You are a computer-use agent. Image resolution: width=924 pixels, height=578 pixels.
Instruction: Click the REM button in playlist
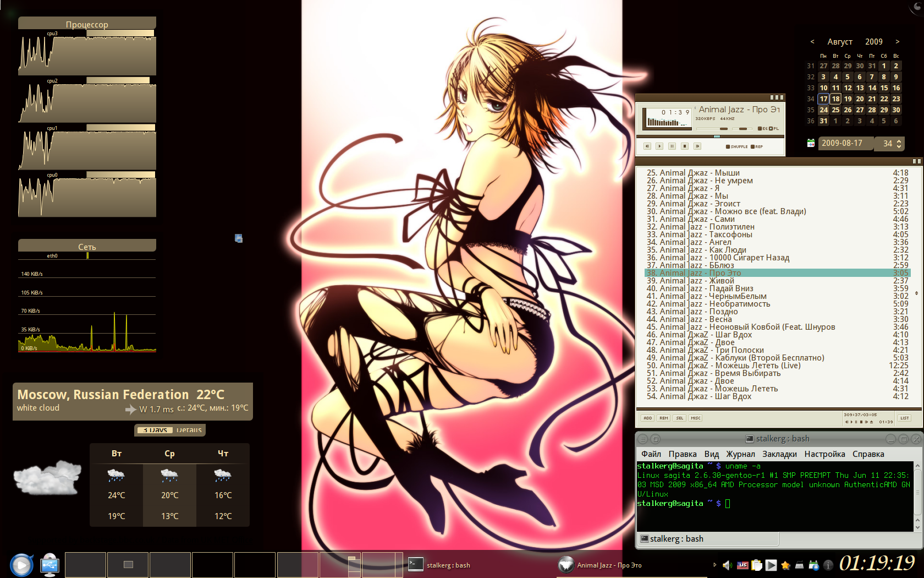pyautogui.click(x=664, y=418)
